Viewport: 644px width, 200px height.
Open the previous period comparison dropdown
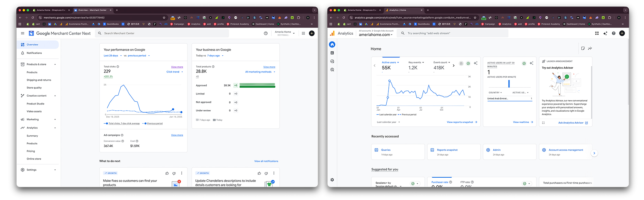pyautogui.click(x=139, y=56)
